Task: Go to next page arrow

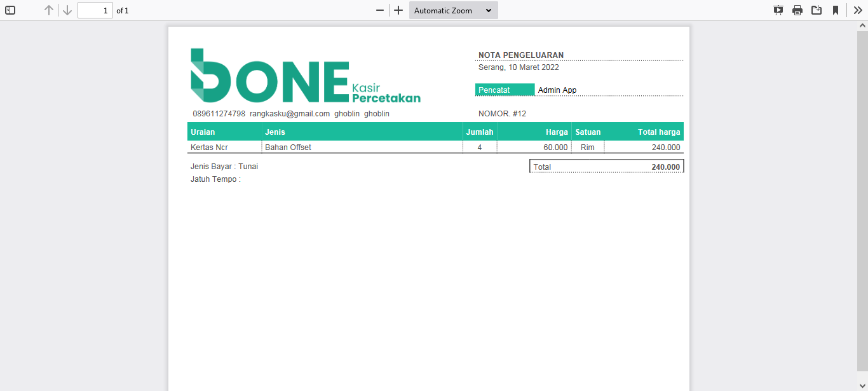Action: click(x=67, y=10)
